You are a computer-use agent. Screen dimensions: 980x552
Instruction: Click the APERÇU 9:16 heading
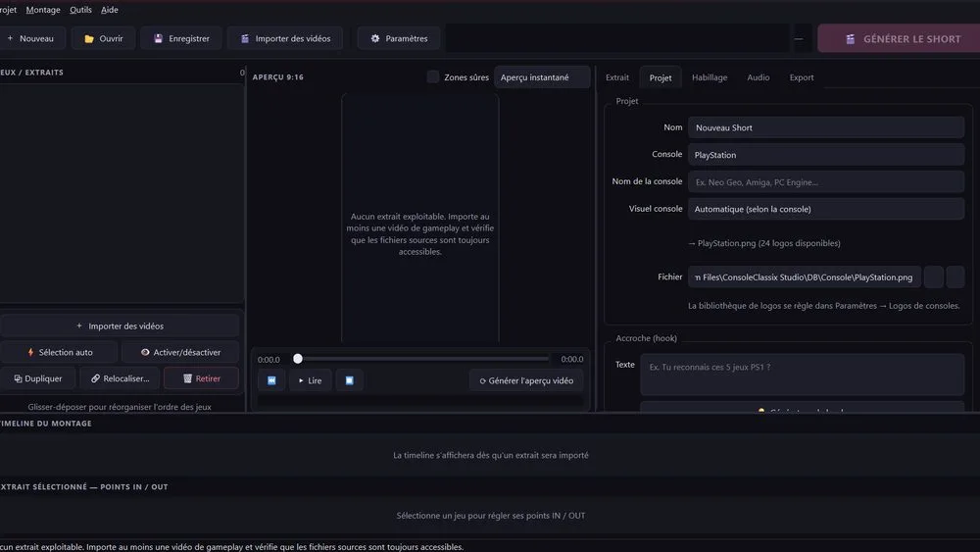coord(277,76)
